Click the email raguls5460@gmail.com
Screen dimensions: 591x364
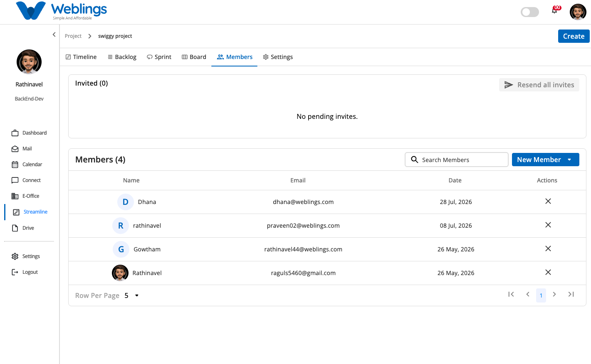tap(303, 273)
